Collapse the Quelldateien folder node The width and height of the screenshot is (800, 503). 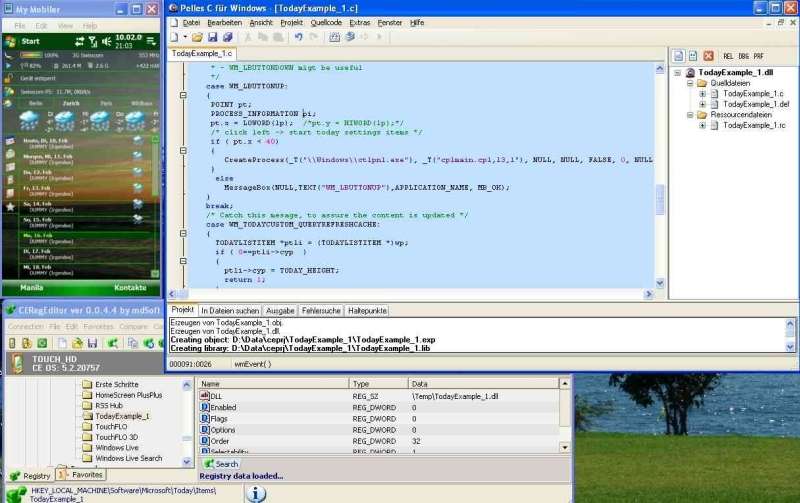coord(690,83)
